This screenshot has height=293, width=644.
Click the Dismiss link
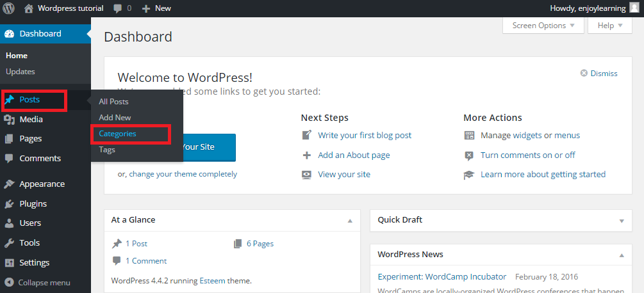604,74
